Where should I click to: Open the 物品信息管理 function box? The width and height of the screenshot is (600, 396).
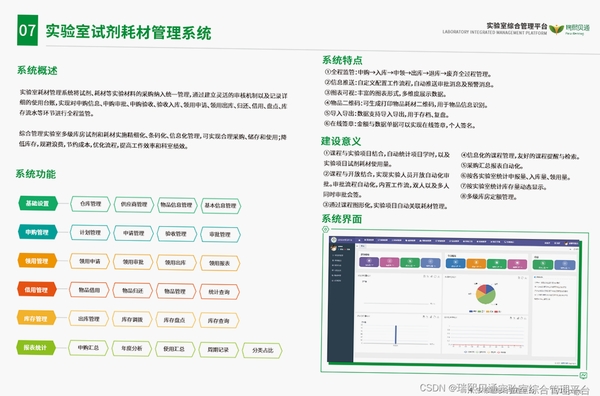click(x=177, y=205)
